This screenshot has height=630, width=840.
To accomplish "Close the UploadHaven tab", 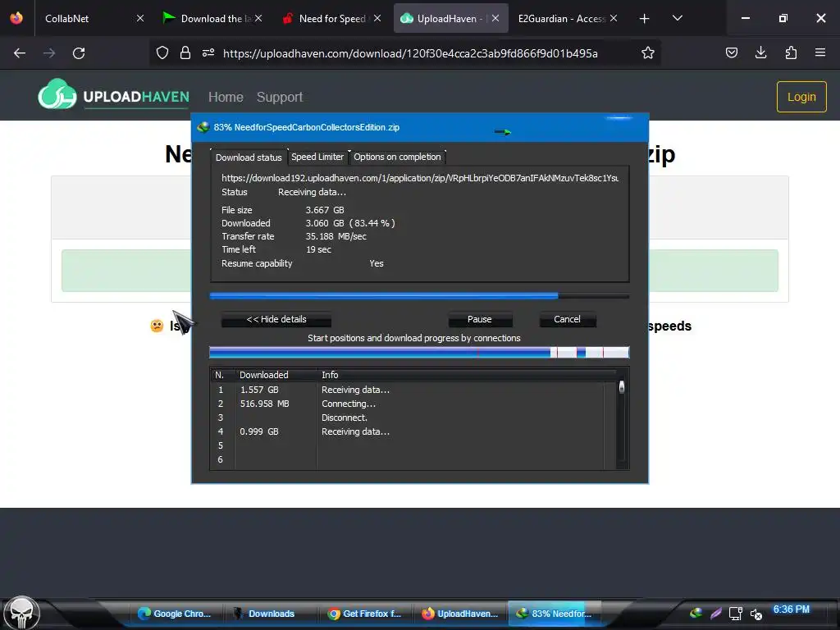I will coord(495,18).
